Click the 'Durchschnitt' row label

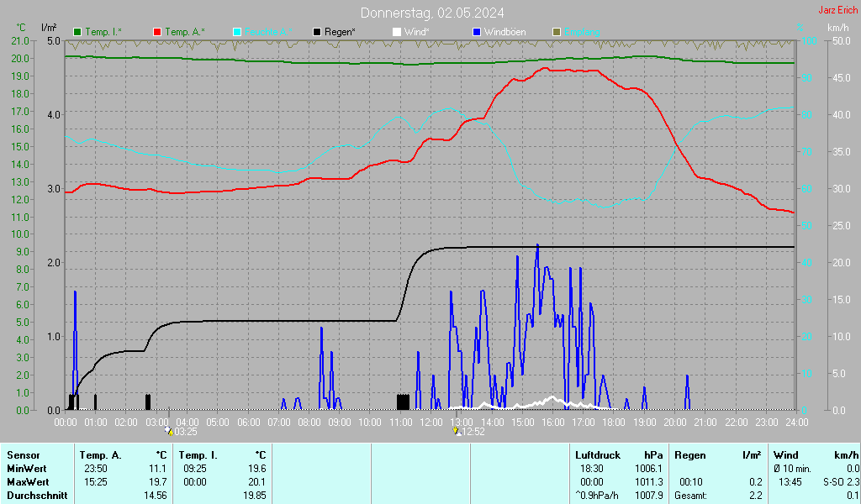[x=37, y=496]
